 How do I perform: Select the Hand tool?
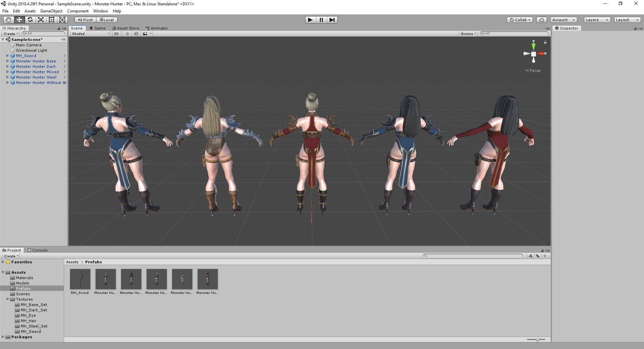coord(8,20)
